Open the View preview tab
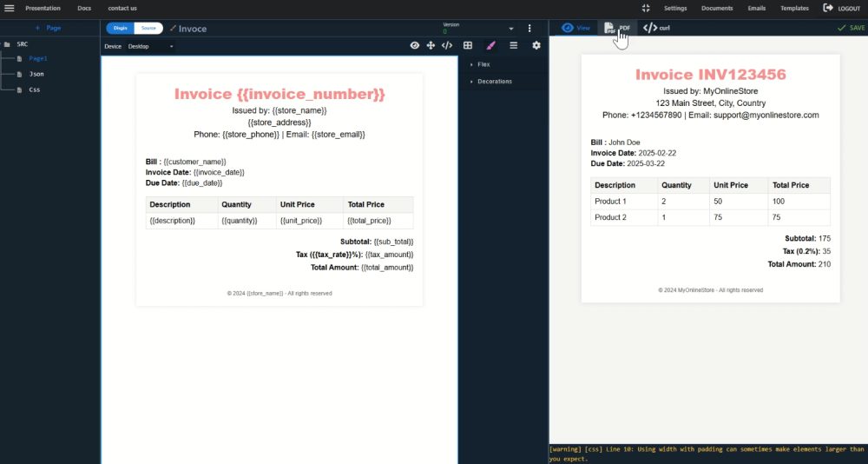The image size is (868, 464). pos(575,28)
